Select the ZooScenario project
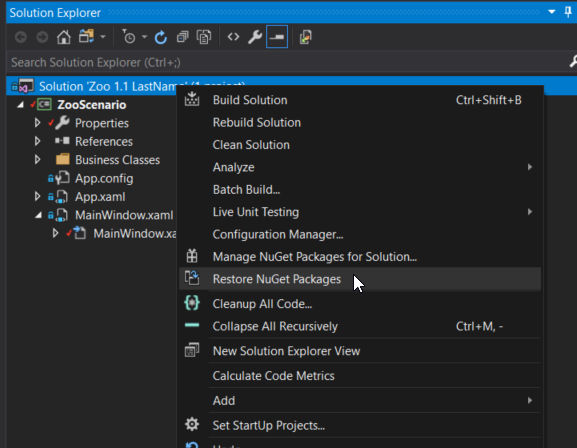This screenshot has height=448, width=577. [x=92, y=105]
